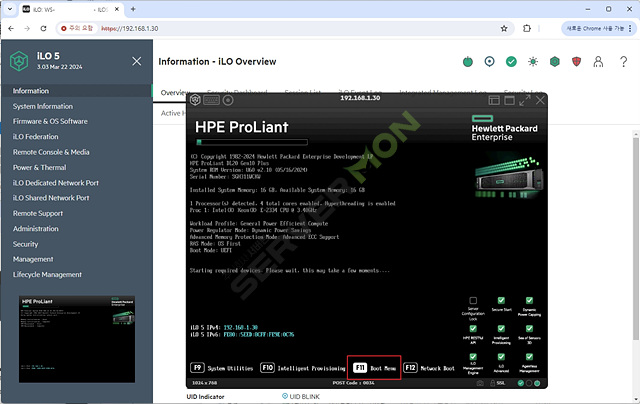Click the empty circle indicator in console status bar
Viewport: 640px width, 404px height.
[529, 383]
